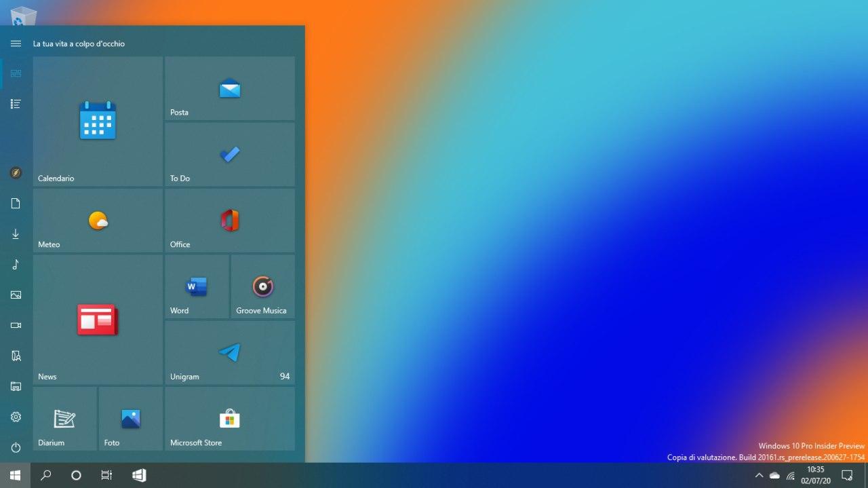
Task: Open File Explorer from Start sidebar
Action: (16, 387)
